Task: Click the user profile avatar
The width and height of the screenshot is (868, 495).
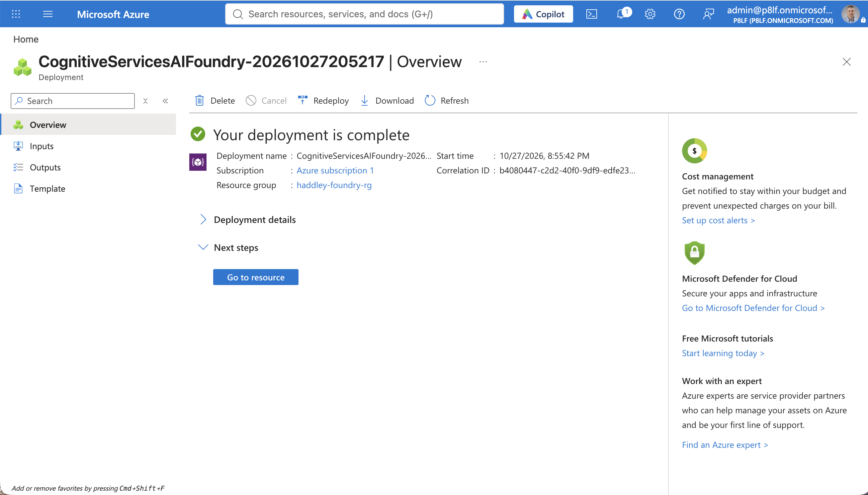Action: pyautogui.click(x=850, y=14)
